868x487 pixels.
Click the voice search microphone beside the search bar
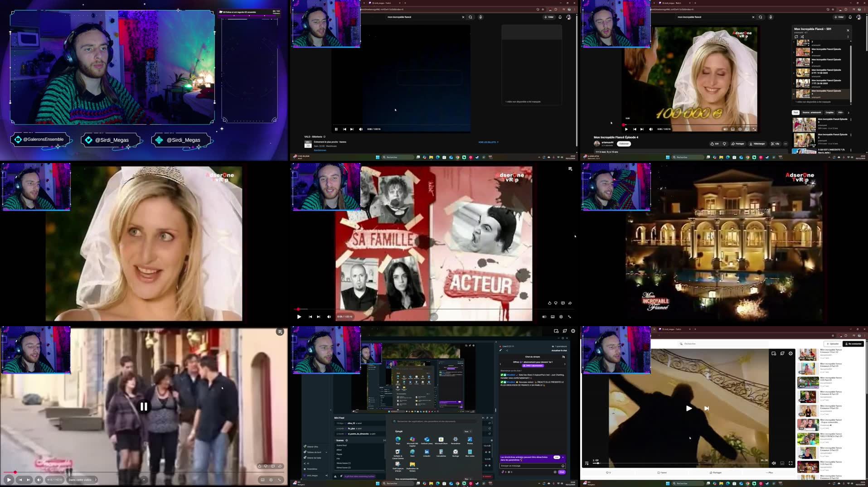coord(771,17)
